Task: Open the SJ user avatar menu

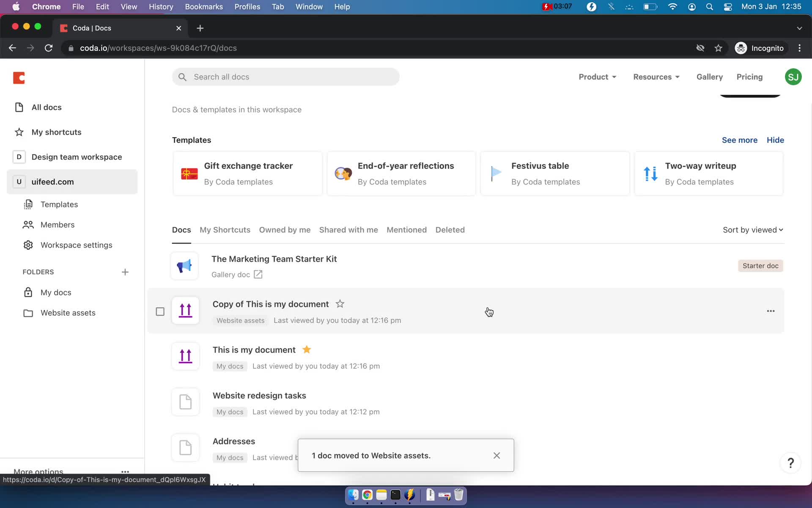Action: pyautogui.click(x=793, y=77)
